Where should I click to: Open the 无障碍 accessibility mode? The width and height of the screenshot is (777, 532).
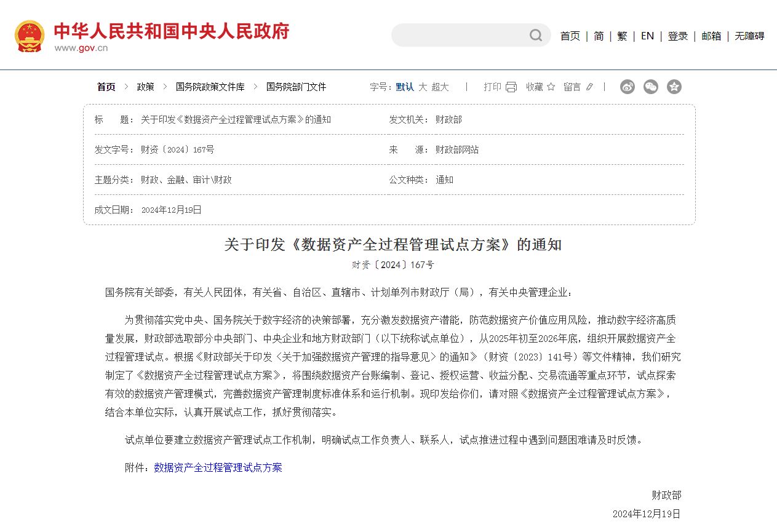pos(749,36)
